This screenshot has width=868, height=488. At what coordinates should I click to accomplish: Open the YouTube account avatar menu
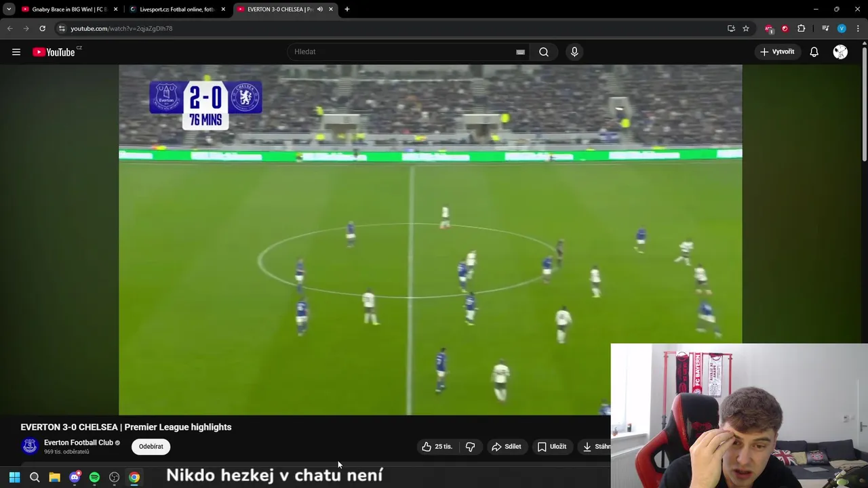tap(840, 52)
